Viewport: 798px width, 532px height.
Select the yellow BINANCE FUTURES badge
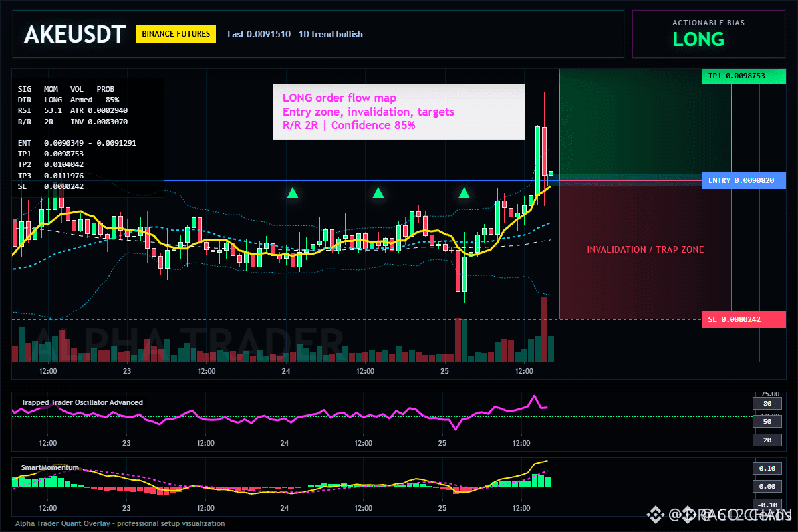click(176, 34)
